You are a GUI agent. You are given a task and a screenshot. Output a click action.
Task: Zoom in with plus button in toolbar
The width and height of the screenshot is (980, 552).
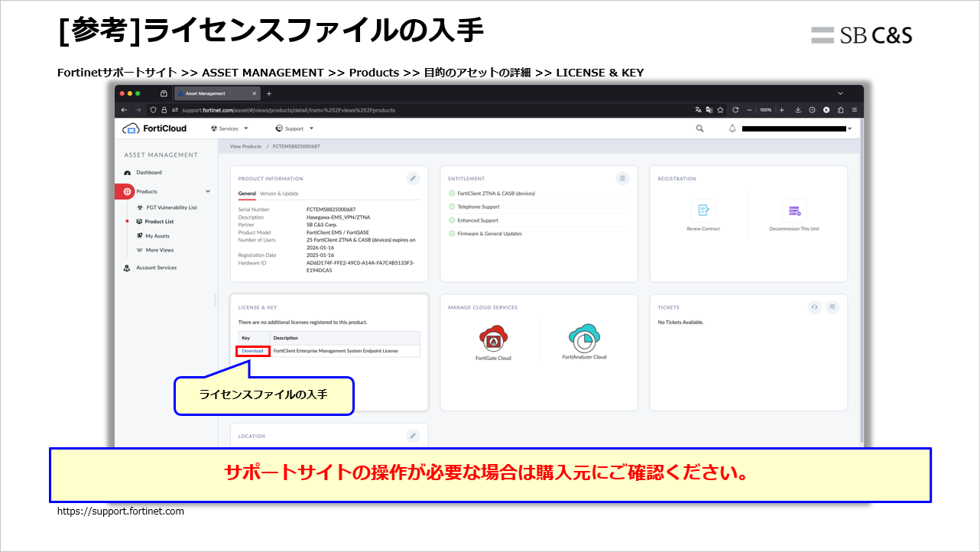tap(782, 110)
